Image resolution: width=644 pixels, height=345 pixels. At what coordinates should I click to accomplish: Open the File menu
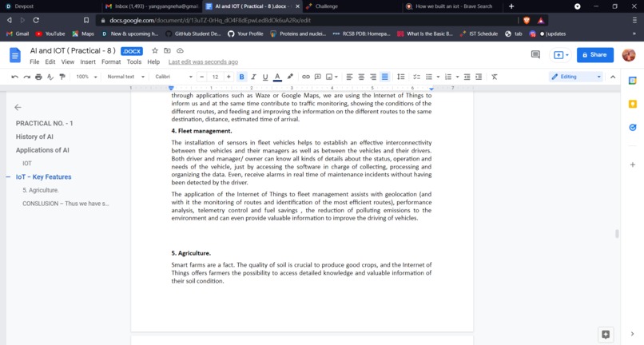pyautogui.click(x=34, y=62)
